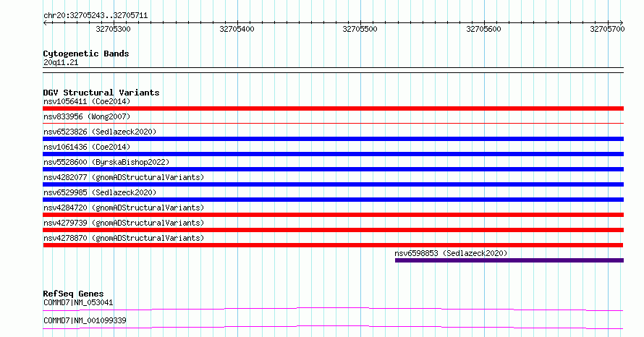This screenshot has height=337, width=644.
Task: Open the nsv4284720 (gnomADStructuralVariants) label
Action: tap(124, 208)
